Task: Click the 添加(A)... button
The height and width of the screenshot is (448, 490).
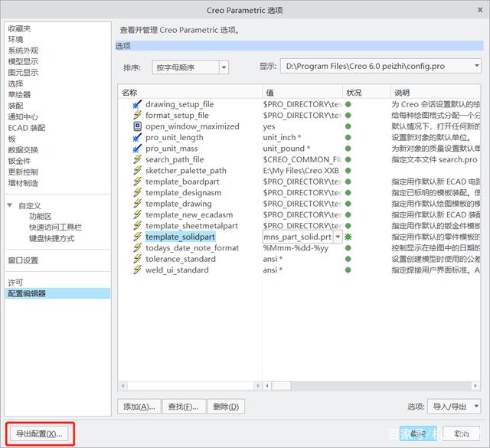Action: click(x=139, y=407)
